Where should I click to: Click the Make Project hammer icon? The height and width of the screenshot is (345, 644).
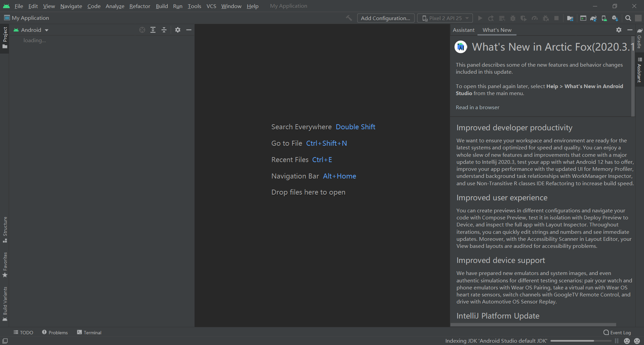pos(349,18)
